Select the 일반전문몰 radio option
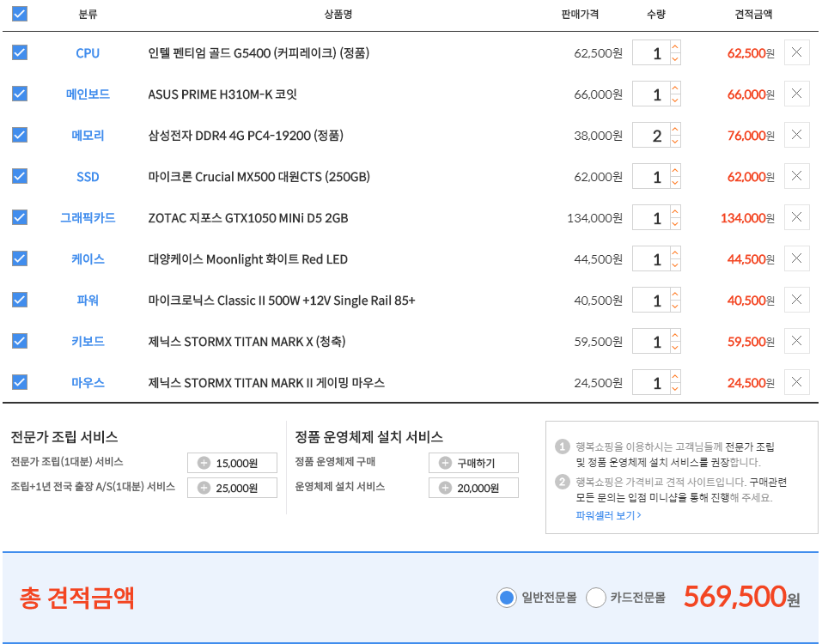Image resolution: width=822 pixels, height=644 pixels. pyautogui.click(x=507, y=598)
